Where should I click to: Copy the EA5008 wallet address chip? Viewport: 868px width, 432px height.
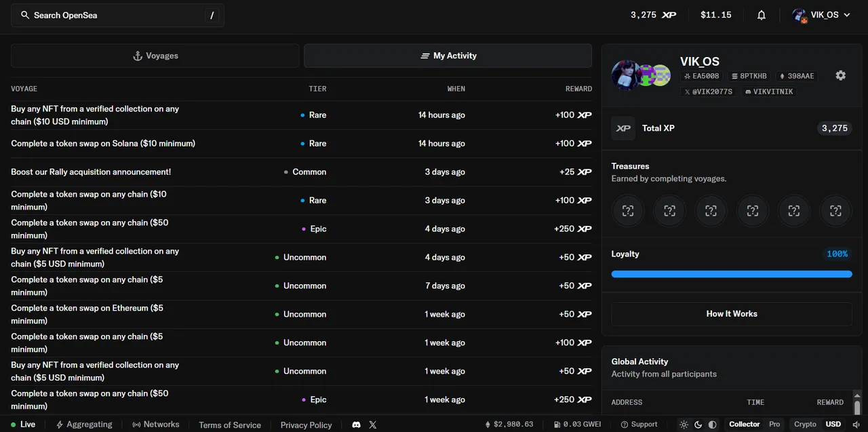702,76
